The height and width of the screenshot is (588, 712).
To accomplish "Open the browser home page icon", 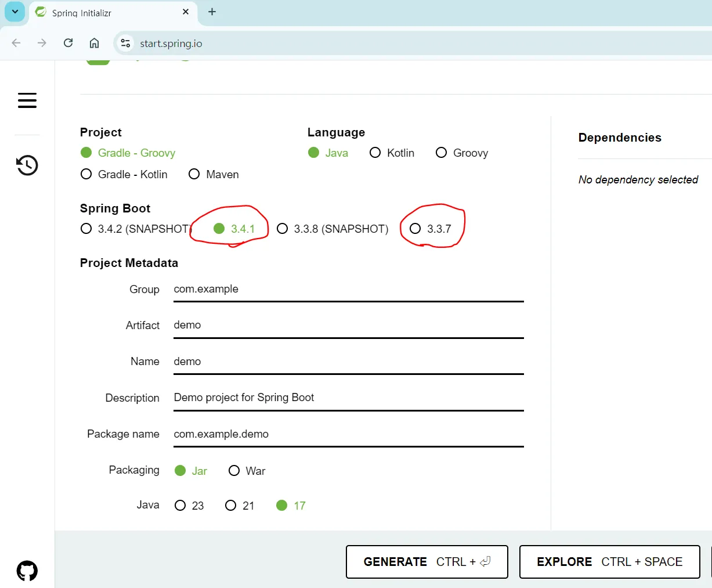I will (x=94, y=43).
